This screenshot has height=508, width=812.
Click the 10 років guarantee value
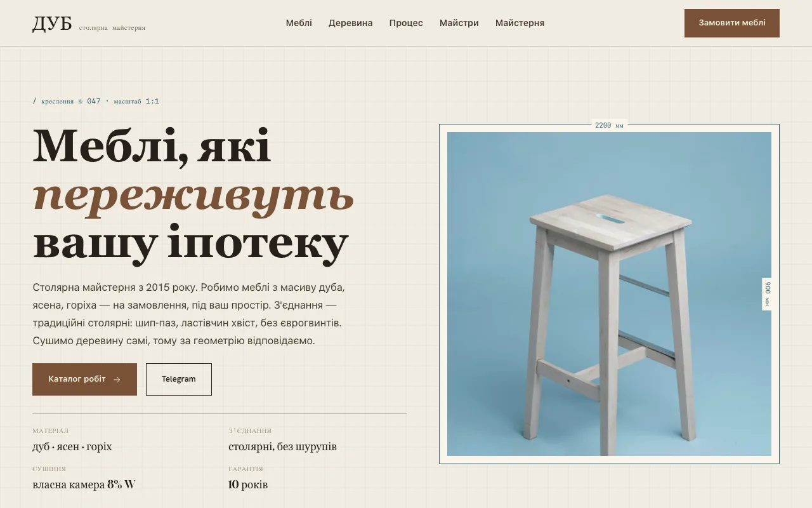pyautogui.click(x=248, y=485)
